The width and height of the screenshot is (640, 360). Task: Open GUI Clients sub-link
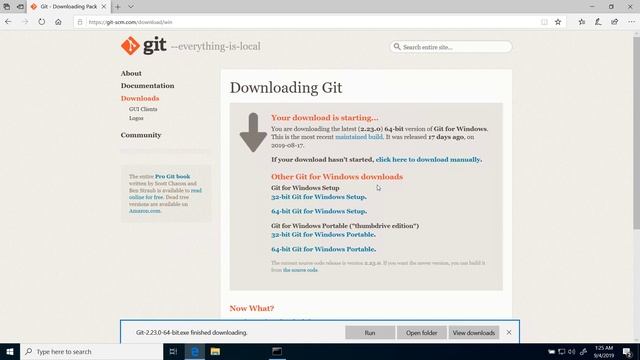point(143,109)
